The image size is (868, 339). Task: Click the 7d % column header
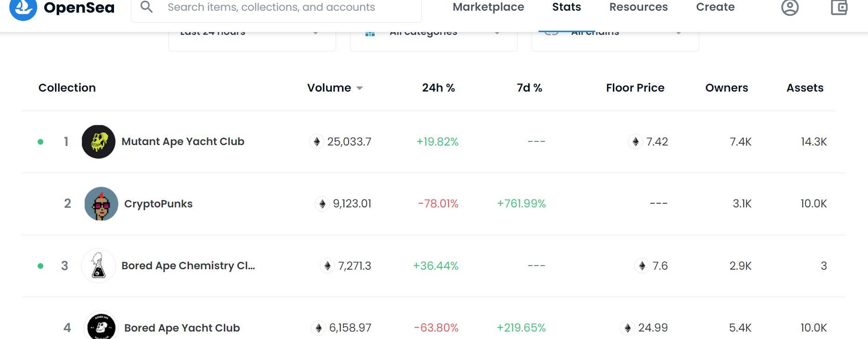pos(530,88)
